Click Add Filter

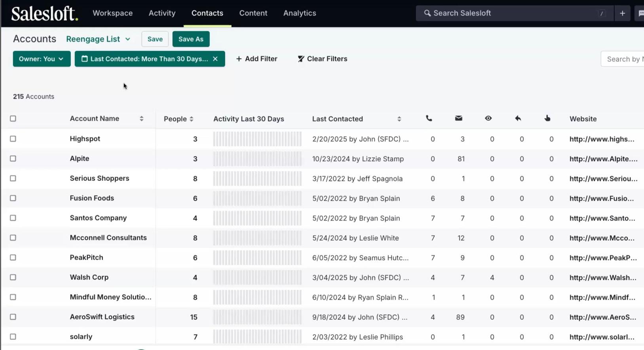click(x=256, y=59)
